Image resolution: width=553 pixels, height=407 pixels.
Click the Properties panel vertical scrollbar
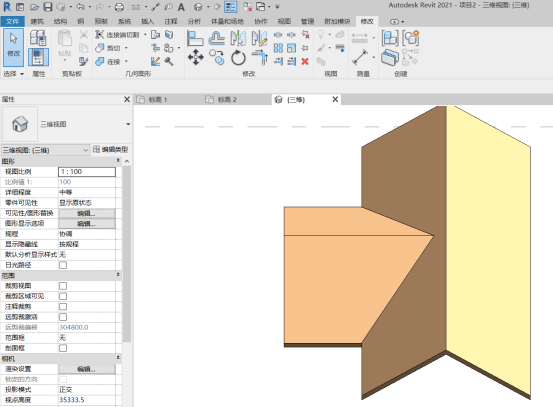[x=127, y=254]
